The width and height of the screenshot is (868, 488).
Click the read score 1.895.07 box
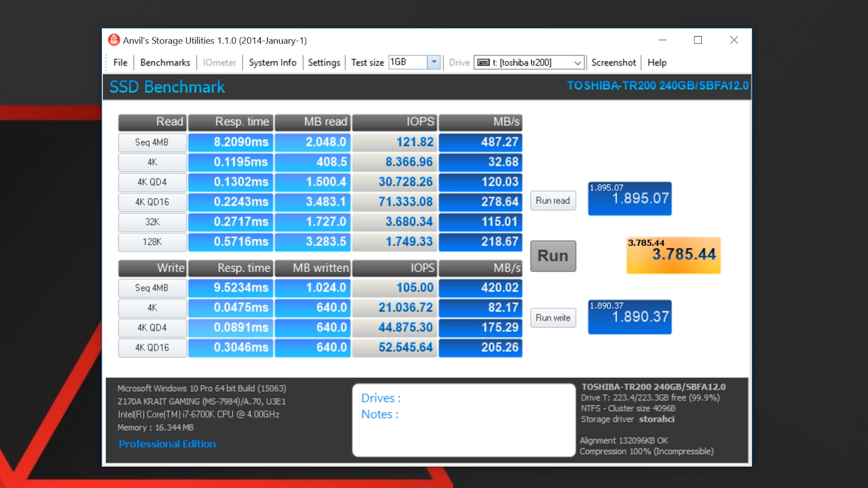pos(629,198)
